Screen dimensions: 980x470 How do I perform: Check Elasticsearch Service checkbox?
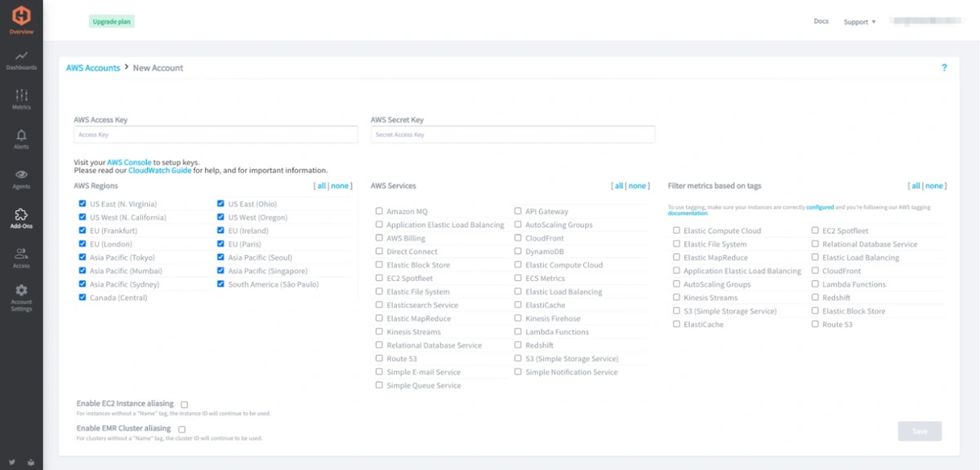click(x=379, y=305)
